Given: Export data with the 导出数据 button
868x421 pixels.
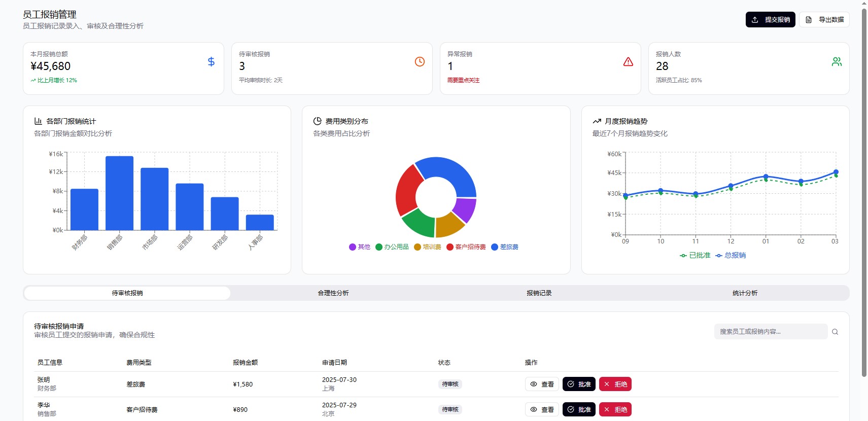Looking at the screenshot, I should (x=824, y=20).
